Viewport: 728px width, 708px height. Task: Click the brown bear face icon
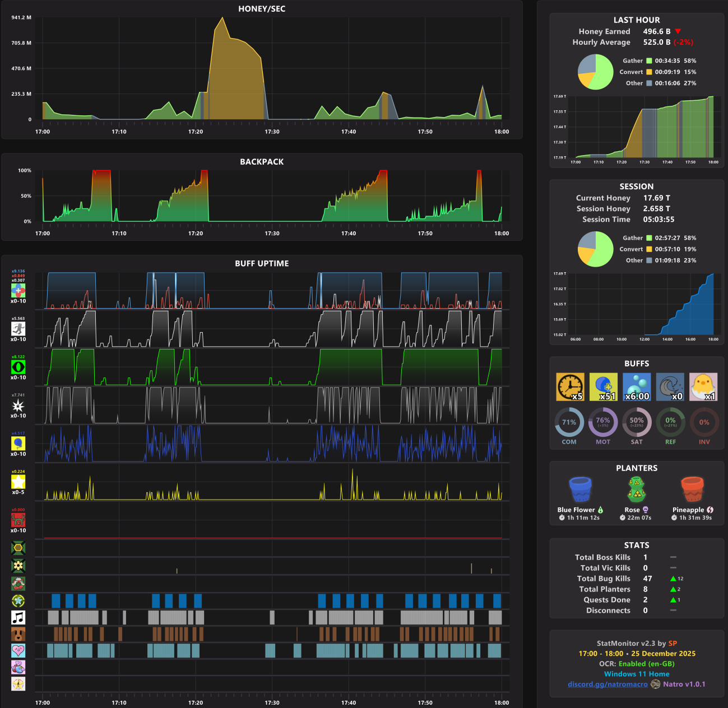(18, 634)
